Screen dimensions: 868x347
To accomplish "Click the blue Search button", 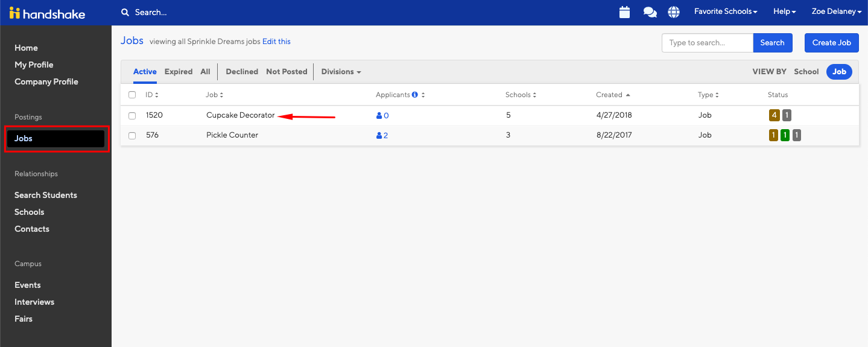I will [x=772, y=43].
